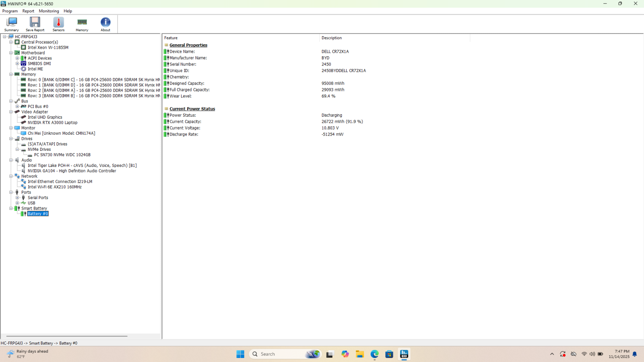
Task: Open Sensors using the thermometer toolbar icon
Action: click(x=58, y=24)
